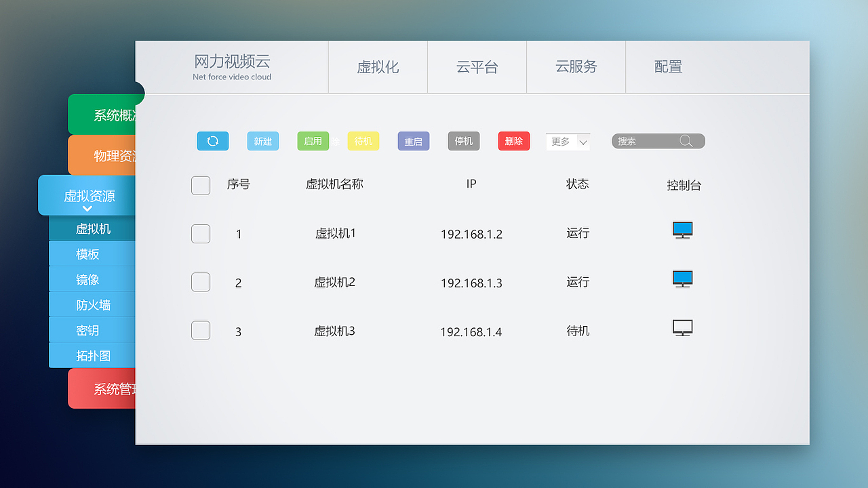Viewport: 868px width, 488px height.
Task: Check the row for 虚拟机3
Action: point(201,331)
